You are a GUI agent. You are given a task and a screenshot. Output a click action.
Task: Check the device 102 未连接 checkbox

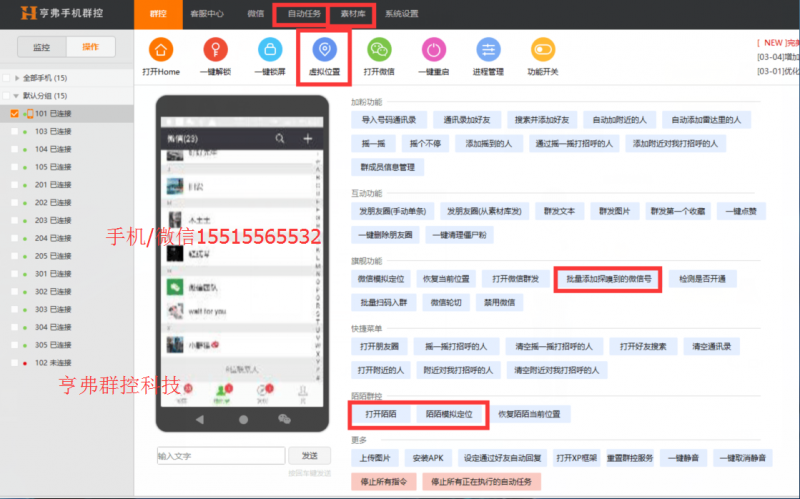click(x=14, y=363)
